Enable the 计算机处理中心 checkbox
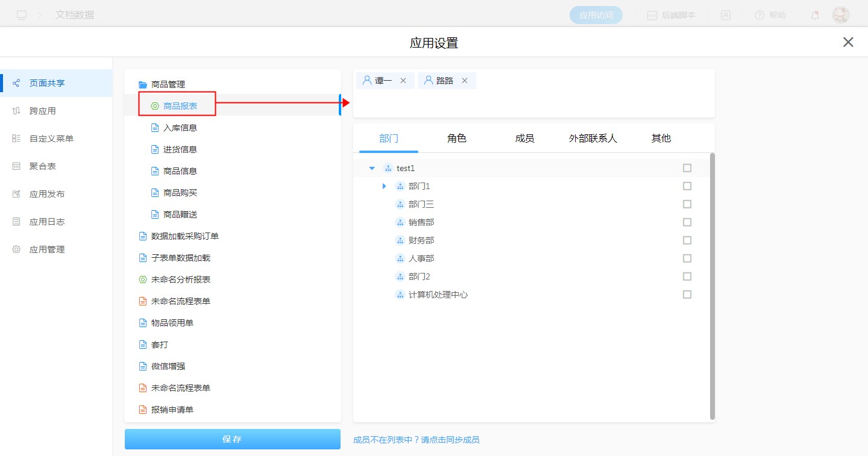The height and width of the screenshot is (456, 868). click(x=687, y=295)
